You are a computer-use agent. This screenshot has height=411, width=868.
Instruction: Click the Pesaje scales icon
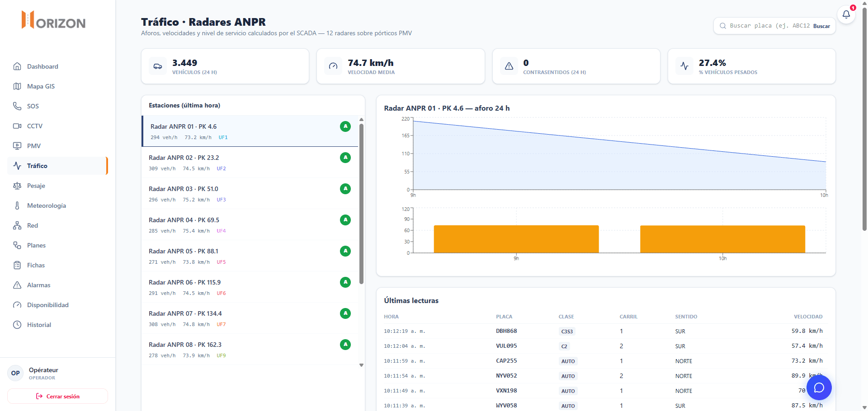(x=17, y=186)
